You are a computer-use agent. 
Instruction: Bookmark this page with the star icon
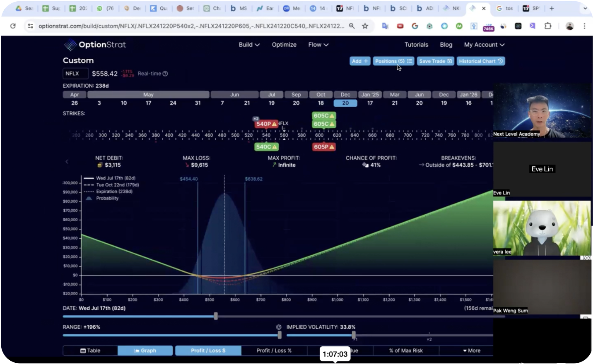(365, 26)
